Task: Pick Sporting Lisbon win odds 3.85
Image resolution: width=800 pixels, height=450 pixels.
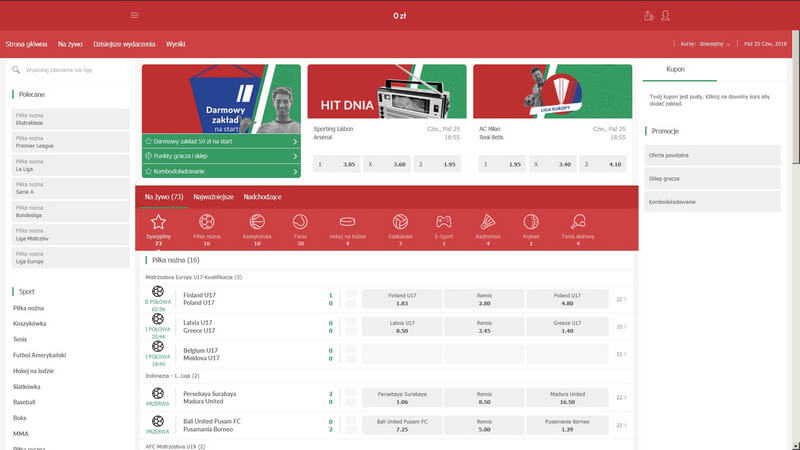Action: coord(336,164)
